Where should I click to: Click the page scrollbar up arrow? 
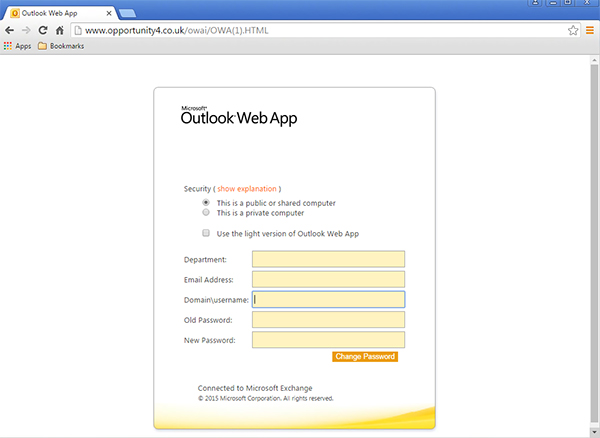point(594,60)
